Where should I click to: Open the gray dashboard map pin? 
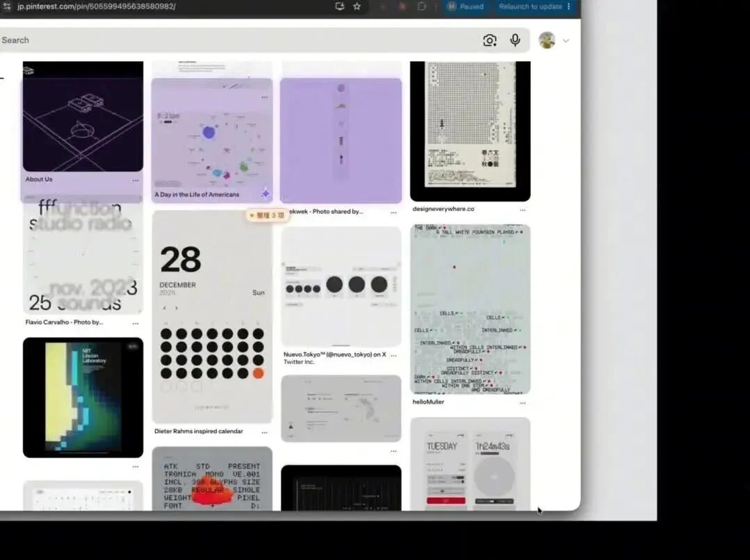341,409
